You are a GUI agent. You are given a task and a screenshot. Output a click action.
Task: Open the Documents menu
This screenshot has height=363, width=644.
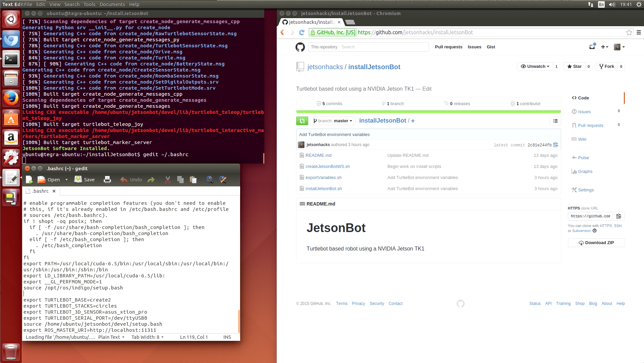click(112, 4)
